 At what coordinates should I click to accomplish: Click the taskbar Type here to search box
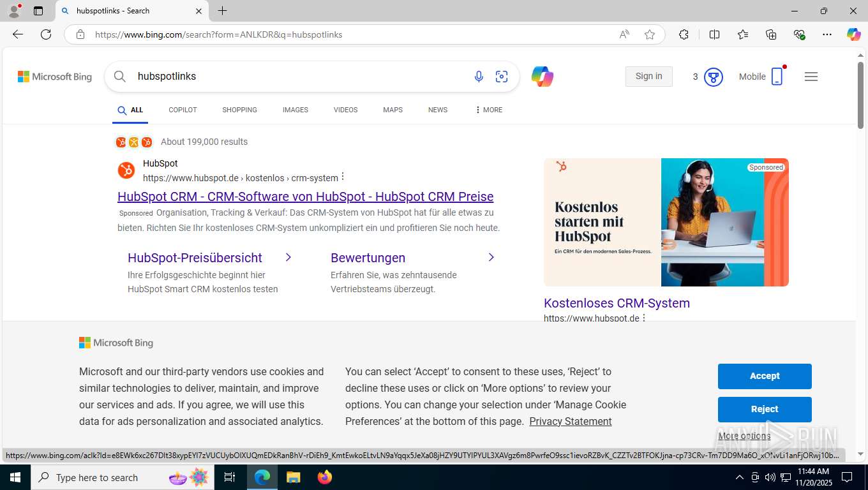click(x=121, y=477)
